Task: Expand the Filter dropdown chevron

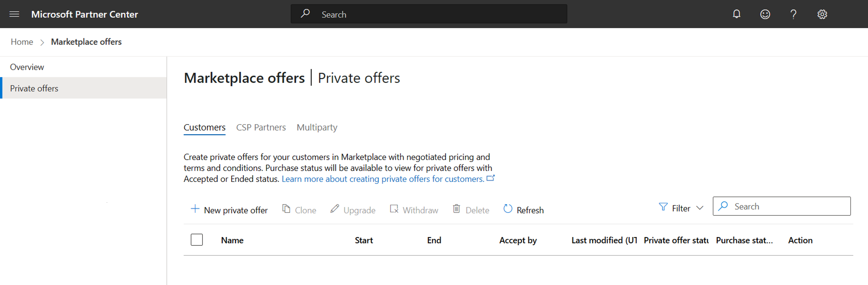Action: (x=700, y=208)
